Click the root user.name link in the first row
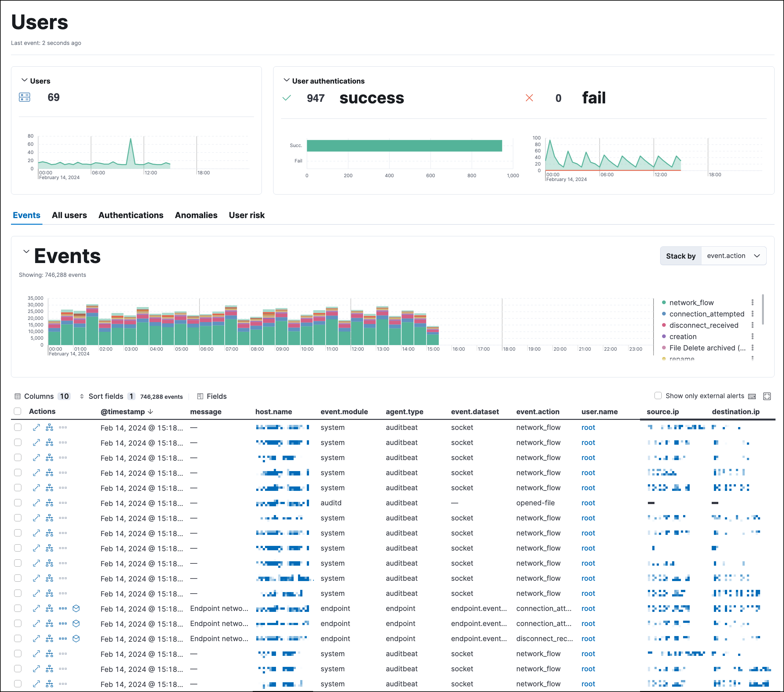Image resolution: width=784 pixels, height=692 pixels. tap(588, 427)
